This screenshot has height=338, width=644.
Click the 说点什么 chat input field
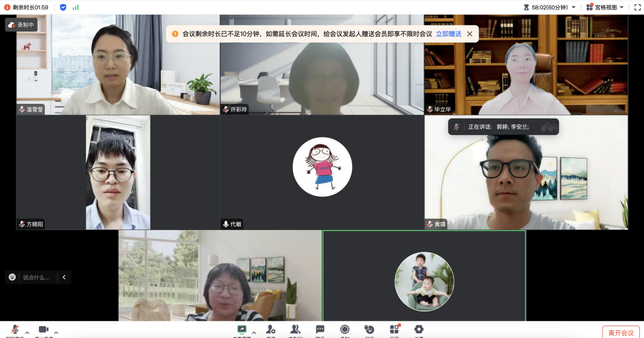coord(35,277)
